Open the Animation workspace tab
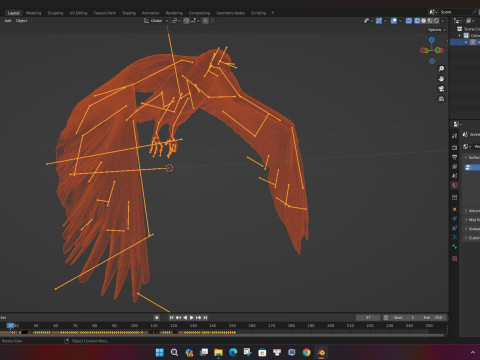This screenshot has height=360, width=480. 151,13
